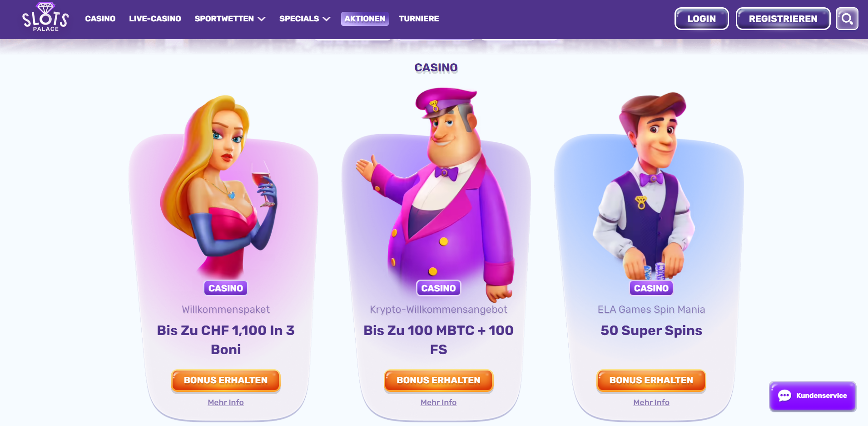Go to Live-Casino in navigation
Image resolution: width=868 pixels, height=426 pixels.
pyautogui.click(x=155, y=19)
